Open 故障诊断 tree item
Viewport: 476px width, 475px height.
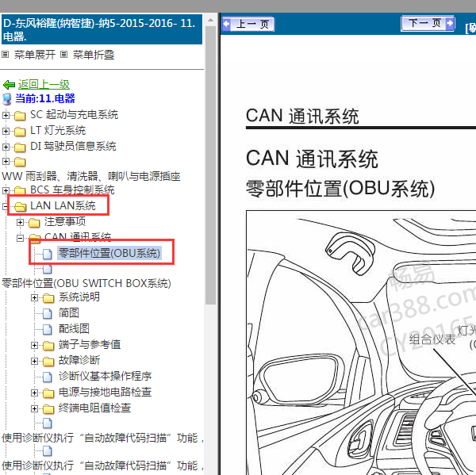pyautogui.click(x=79, y=360)
